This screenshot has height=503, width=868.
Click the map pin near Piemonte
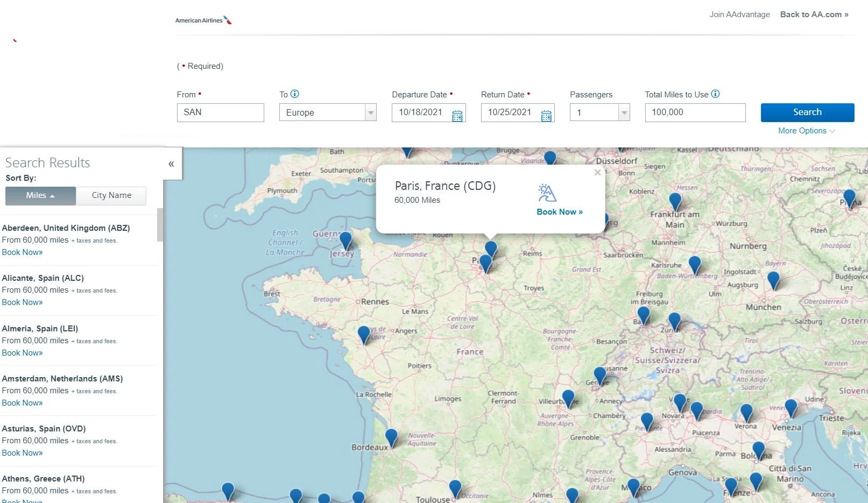click(x=647, y=422)
